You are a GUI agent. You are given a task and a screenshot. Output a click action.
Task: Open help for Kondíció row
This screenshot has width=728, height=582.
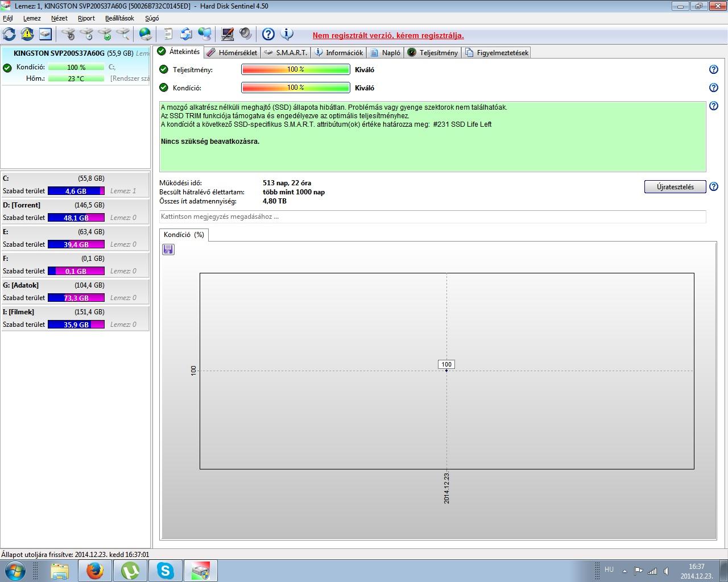pyautogui.click(x=714, y=88)
